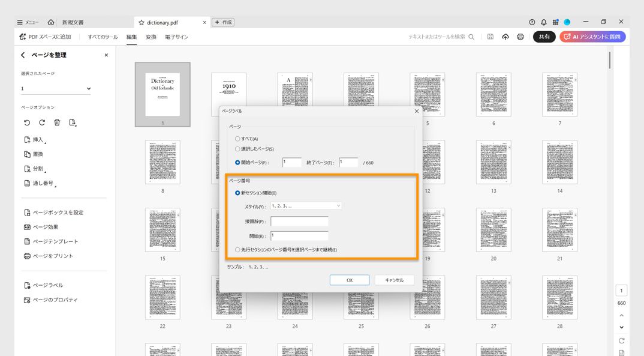
Task: Close the ページラベル dialog
Action: tap(417, 111)
